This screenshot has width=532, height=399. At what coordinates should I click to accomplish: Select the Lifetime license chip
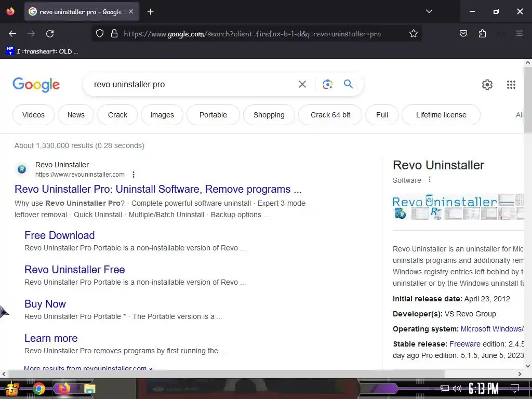click(441, 115)
